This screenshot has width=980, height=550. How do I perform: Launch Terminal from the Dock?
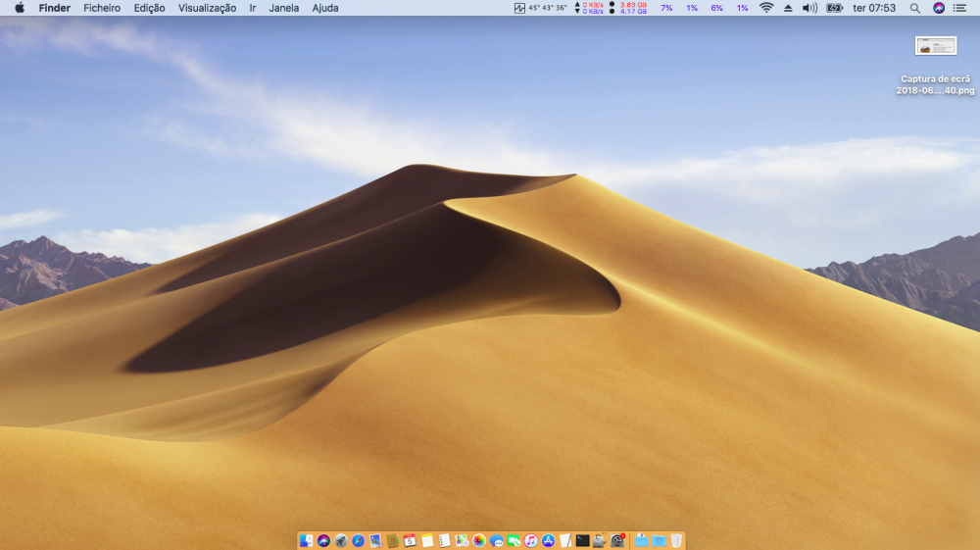tap(582, 540)
